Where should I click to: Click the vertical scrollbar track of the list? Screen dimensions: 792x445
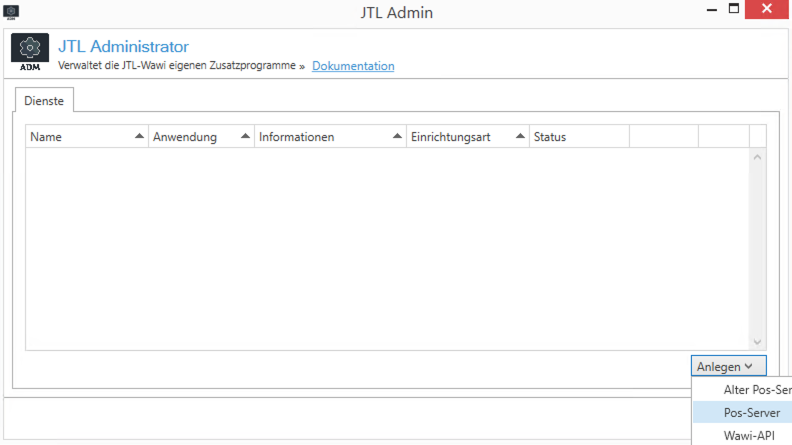pyautogui.click(x=757, y=250)
